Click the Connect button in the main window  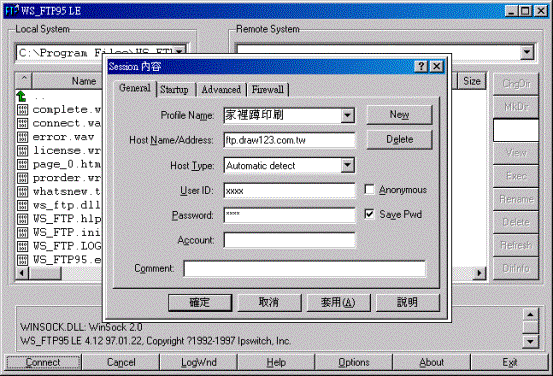(43, 362)
